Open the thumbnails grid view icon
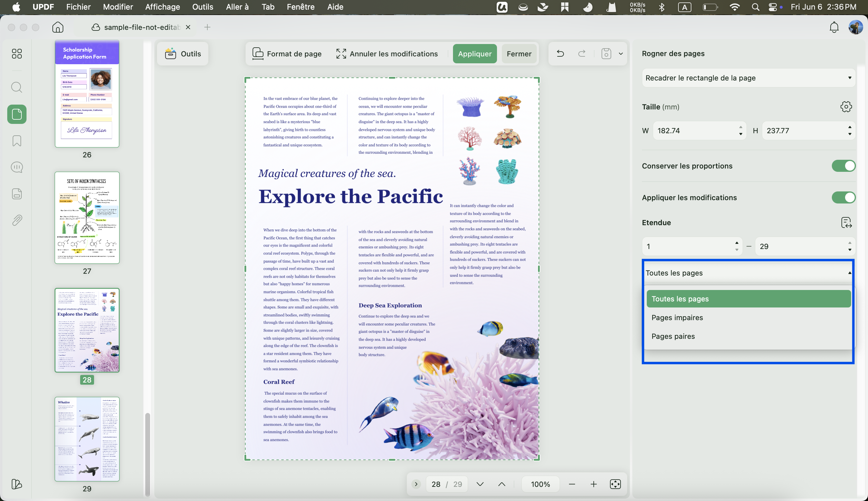 (17, 53)
